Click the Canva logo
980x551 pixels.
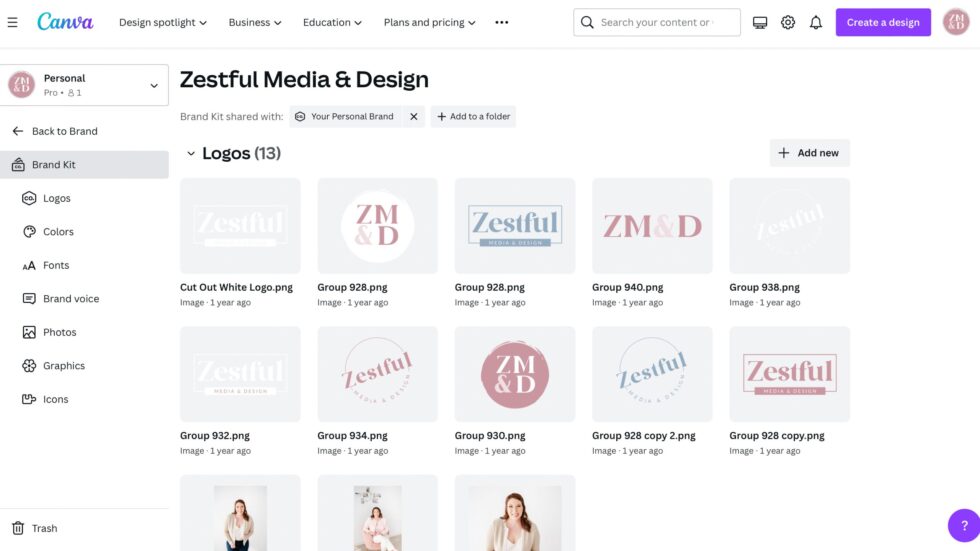point(65,22)
